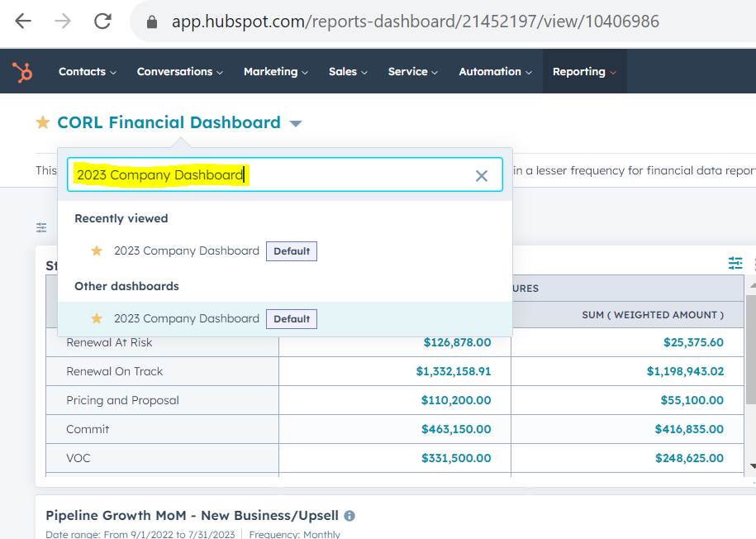The image size is (756, 539).
Task: Click the info icon beside Pipeline Growth MoM
Action: tap(349, 516)
